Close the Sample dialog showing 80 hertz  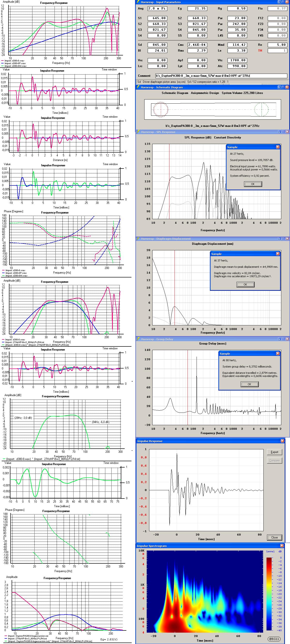pyautogui.click(x=278, y=353)
